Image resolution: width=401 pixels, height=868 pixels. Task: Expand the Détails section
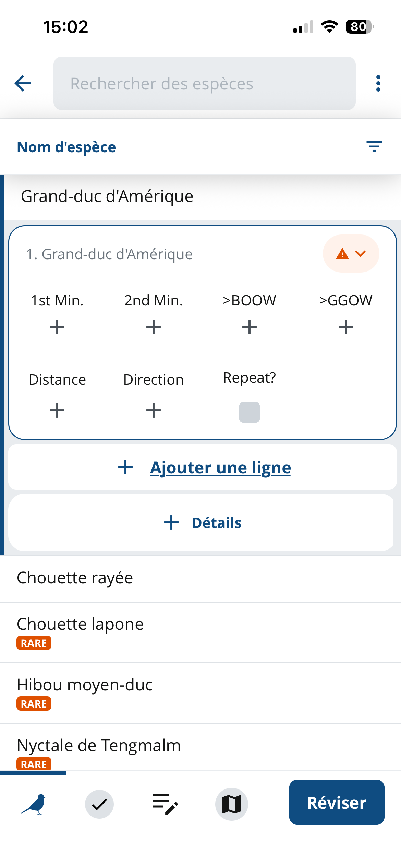click(x=203, y=523)
